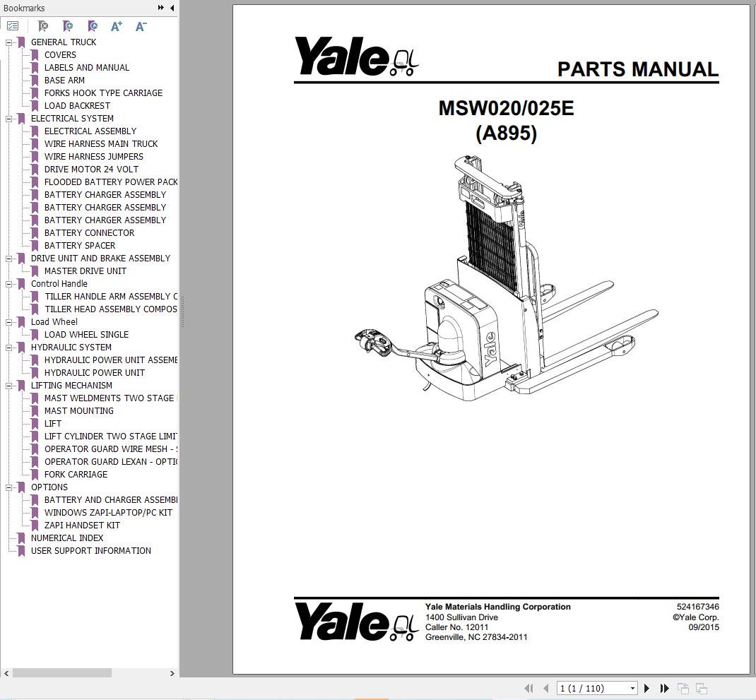This screenshot has width=756, height=700.
Task: Go to the ZAPI HANDSET KIT bookmark
Action: coord(82,526)
